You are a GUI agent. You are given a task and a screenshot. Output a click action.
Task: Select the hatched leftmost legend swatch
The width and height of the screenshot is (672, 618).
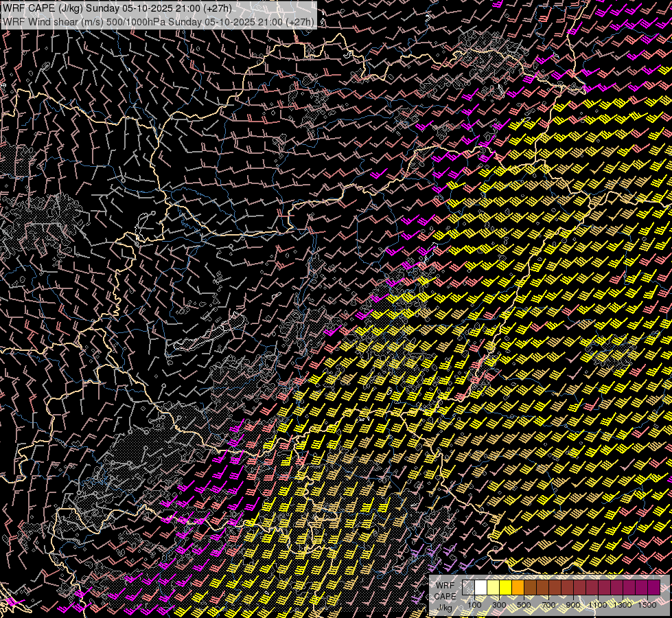(469, 587)
